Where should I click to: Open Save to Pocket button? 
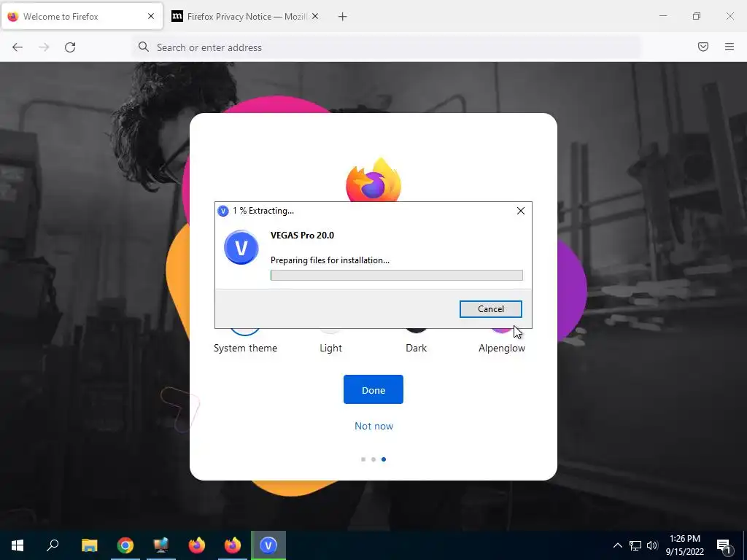coord(703,47)
